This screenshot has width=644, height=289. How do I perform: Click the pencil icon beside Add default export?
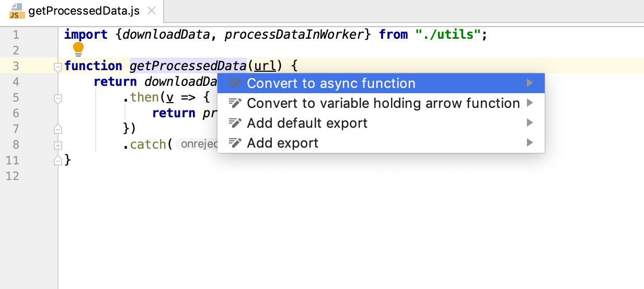click(235, 123)
